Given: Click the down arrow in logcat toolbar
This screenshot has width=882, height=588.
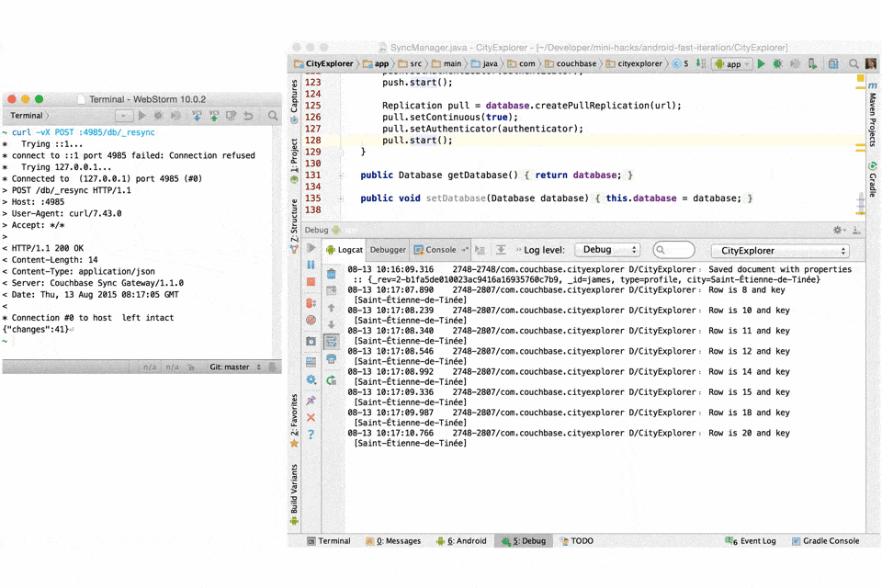Looking at the screenshot, I should pos(332,324).
